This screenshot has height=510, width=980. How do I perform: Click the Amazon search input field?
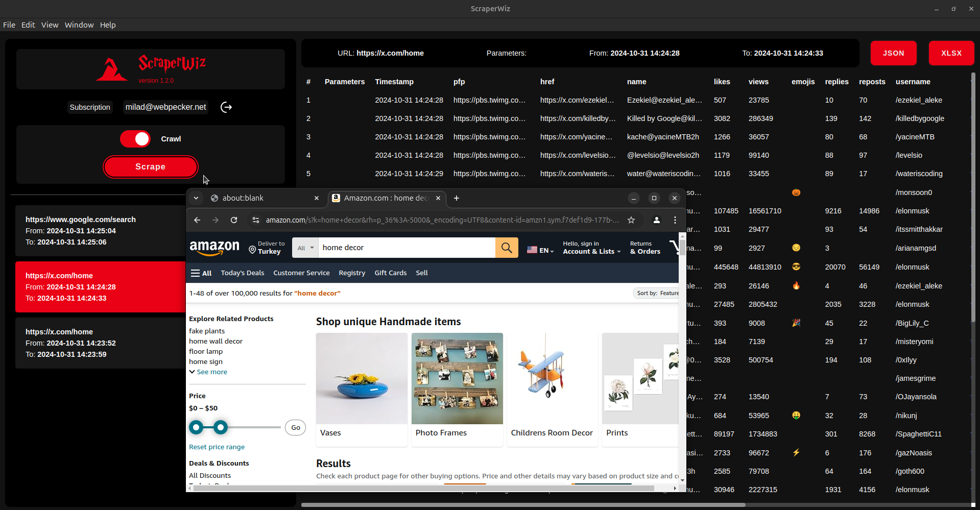(x=407, y=248)
